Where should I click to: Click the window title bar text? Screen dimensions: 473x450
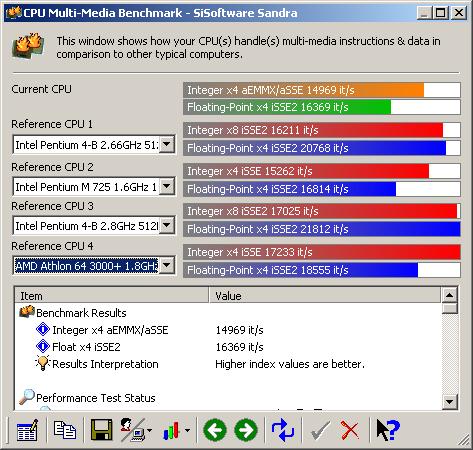[160, 13]
